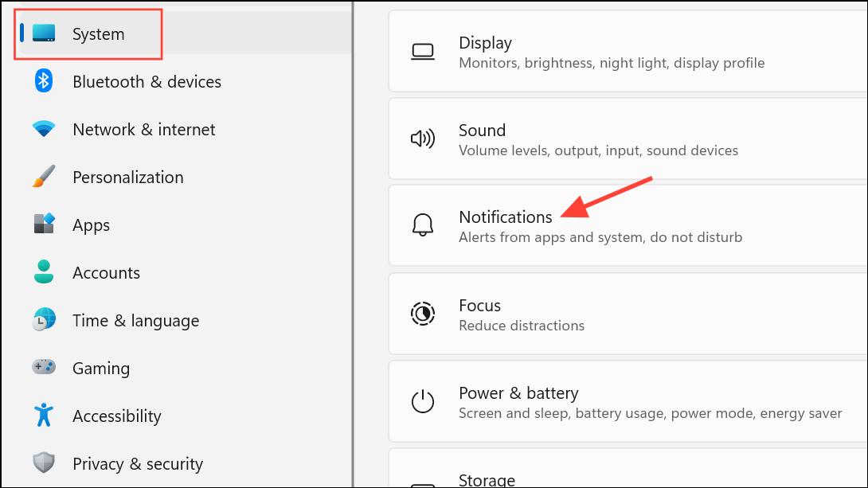This screenshot has height=488, width=868.
Task: Click the Accessibility figure icon
Action: coord(44,416)
